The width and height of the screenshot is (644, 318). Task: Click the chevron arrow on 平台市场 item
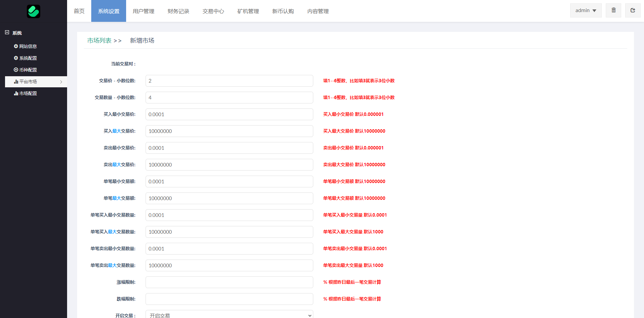click(x=61, y=82)
